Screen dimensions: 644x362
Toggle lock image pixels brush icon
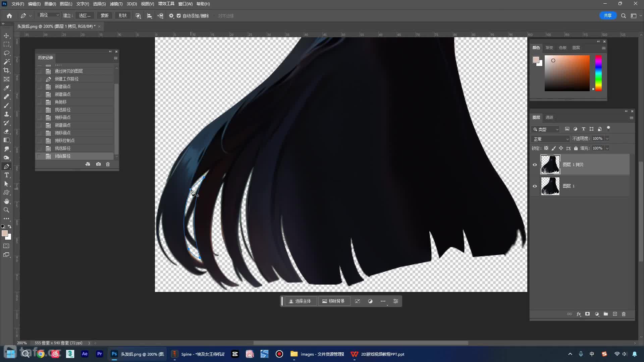pos(553,148)
